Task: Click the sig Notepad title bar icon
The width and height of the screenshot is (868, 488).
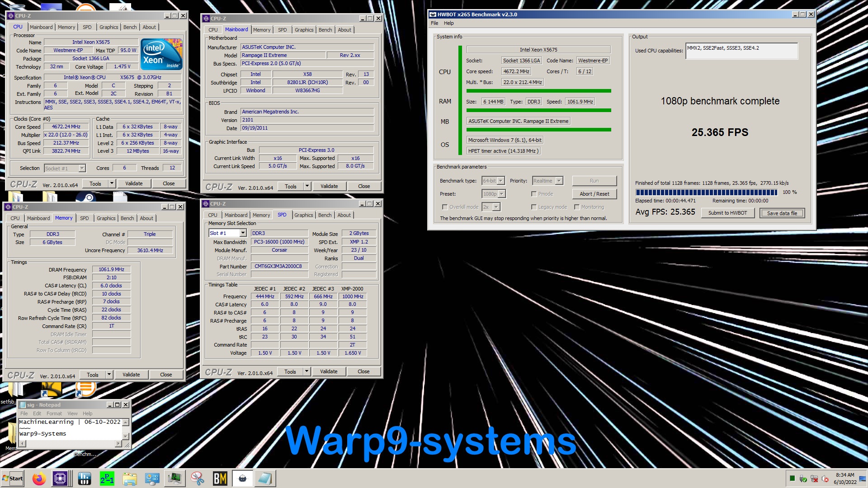Action: coord(22,405)
